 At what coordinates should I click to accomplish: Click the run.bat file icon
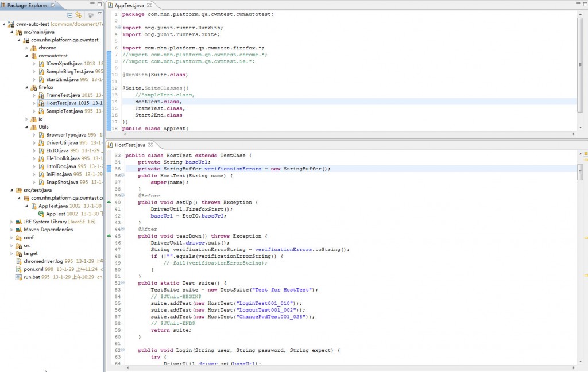[x=19, y=277]
